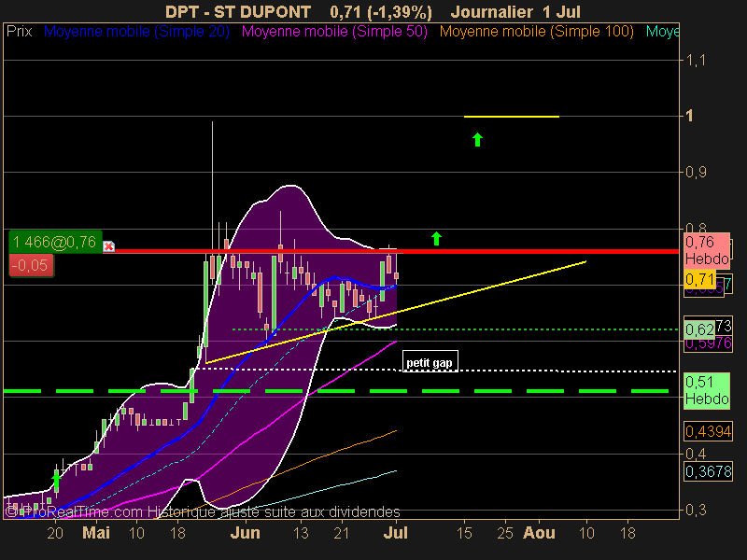Screen dimensions: 747x560
Task: Open Moyenne mobile (Simple 100) legend
Action: coord(536,32)
